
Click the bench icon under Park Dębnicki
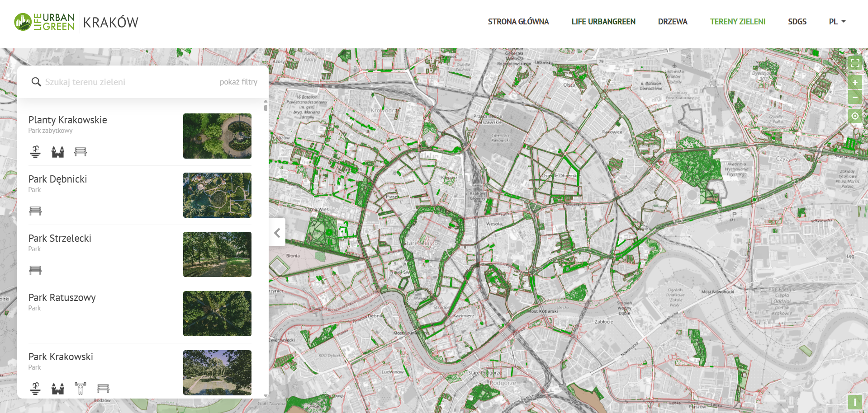tap(35, 211)
